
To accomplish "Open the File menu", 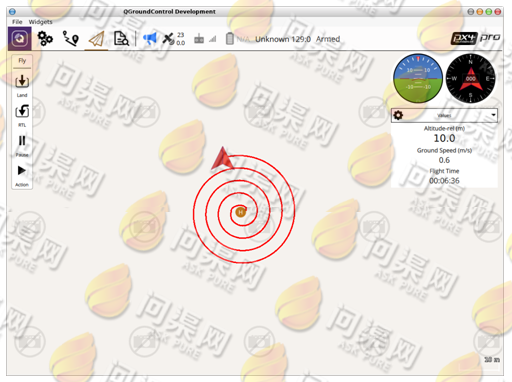I will pyautogui.click(x=17, y=22).
